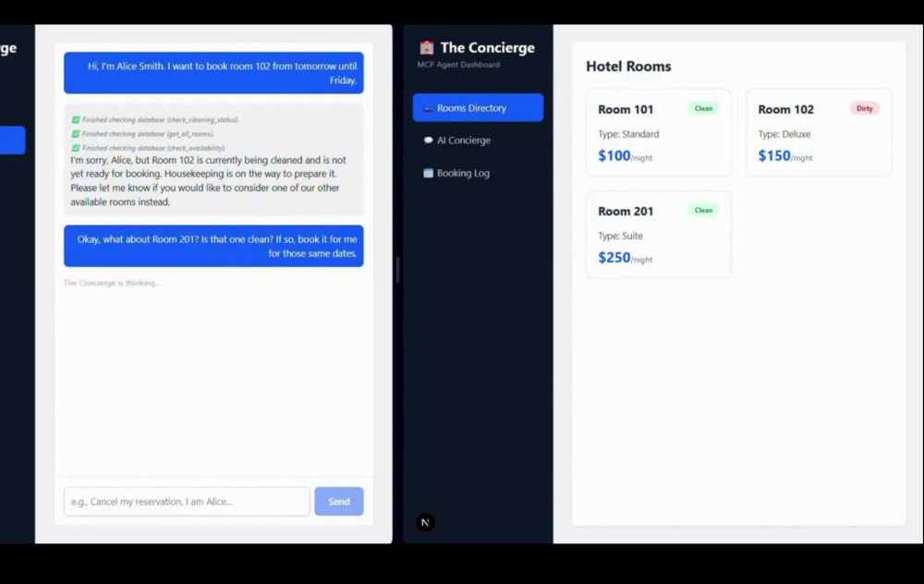Click the reply about Room 102 being cleaned
The height and width of the screenshot is (584, 924).
pyautogui.click(x=214, y=160)
